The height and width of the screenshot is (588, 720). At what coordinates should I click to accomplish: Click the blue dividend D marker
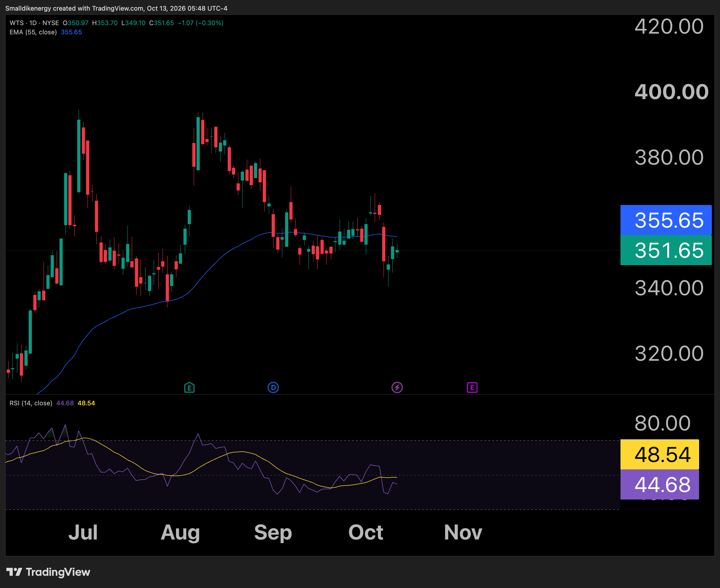point(273,388)
